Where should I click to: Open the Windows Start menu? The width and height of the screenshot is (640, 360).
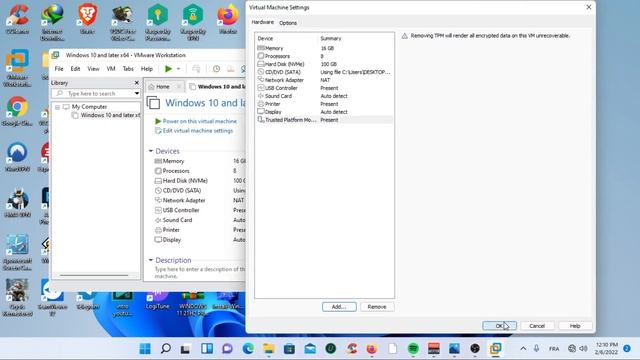tap(145, 349)
